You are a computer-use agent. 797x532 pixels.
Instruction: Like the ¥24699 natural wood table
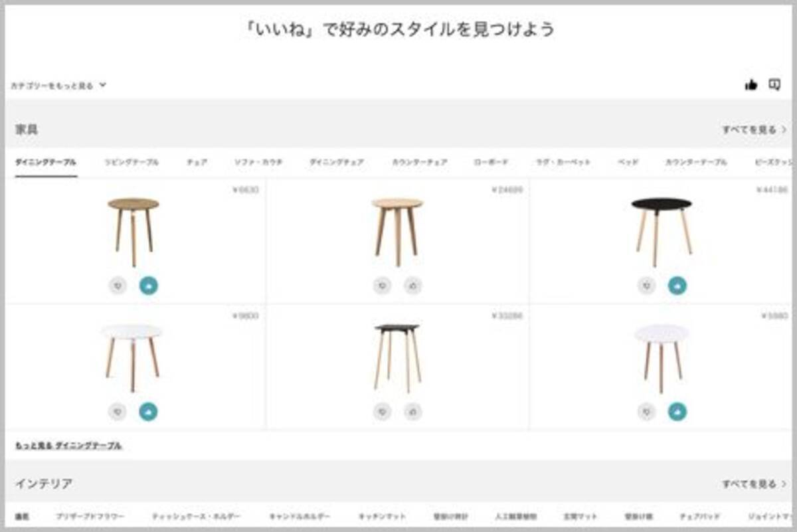(x=412, y=286)
